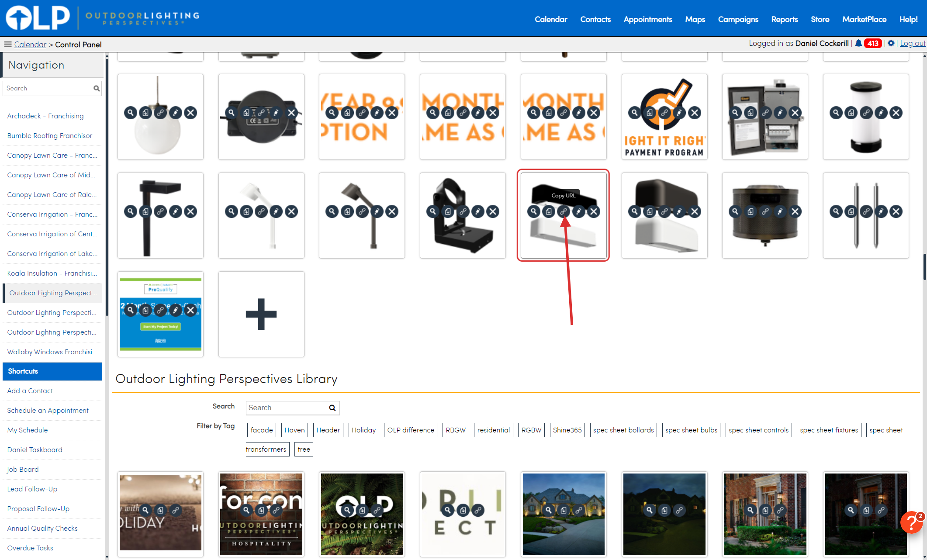
Task: Click the OLP logo in the header
Action: (x=38, y=17)
